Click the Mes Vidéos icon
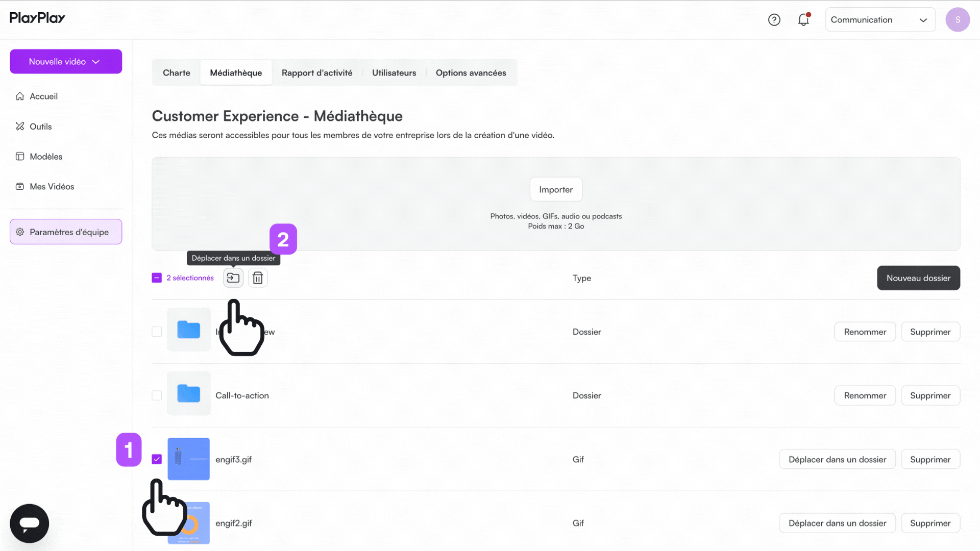Viewport: 980px width, 551px height. pos(20,187)
